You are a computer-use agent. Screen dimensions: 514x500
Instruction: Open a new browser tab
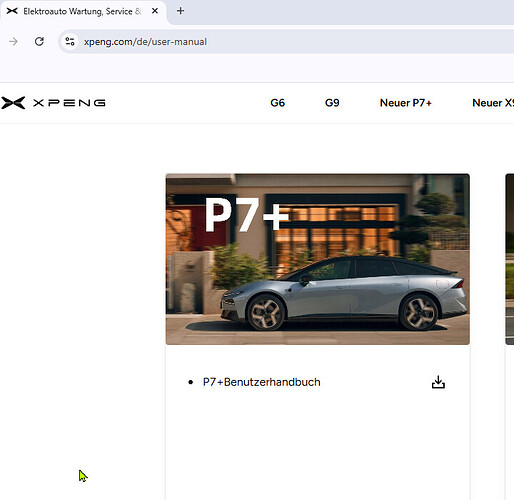coord(180,11)
